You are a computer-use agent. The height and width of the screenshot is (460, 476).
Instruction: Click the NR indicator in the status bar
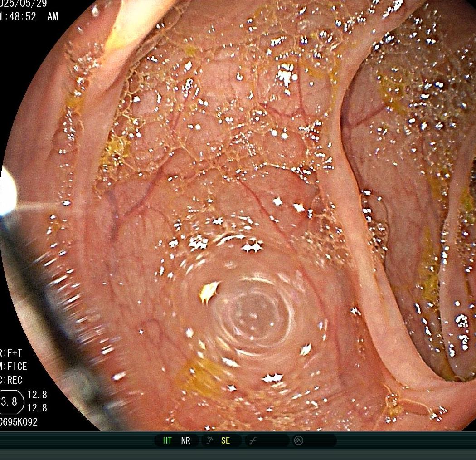(x=185, y=440)
